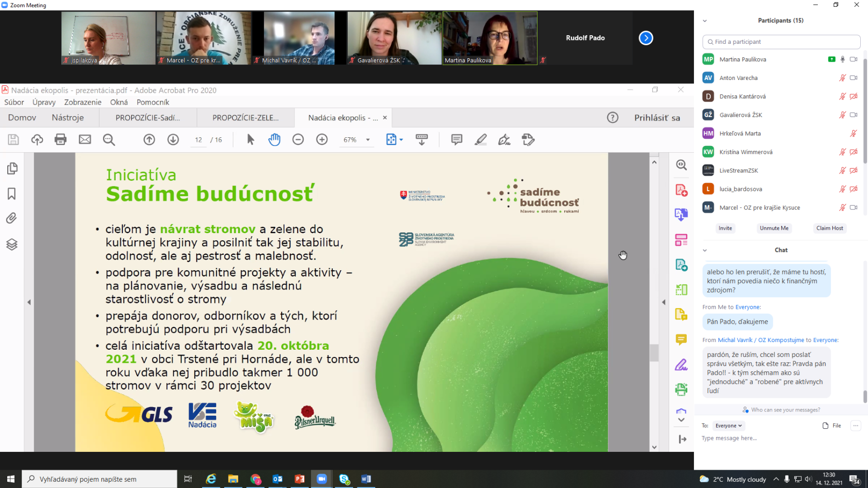Open the Everyone chat recipient dropdown

pyautogui.click(x=728, y=426)
